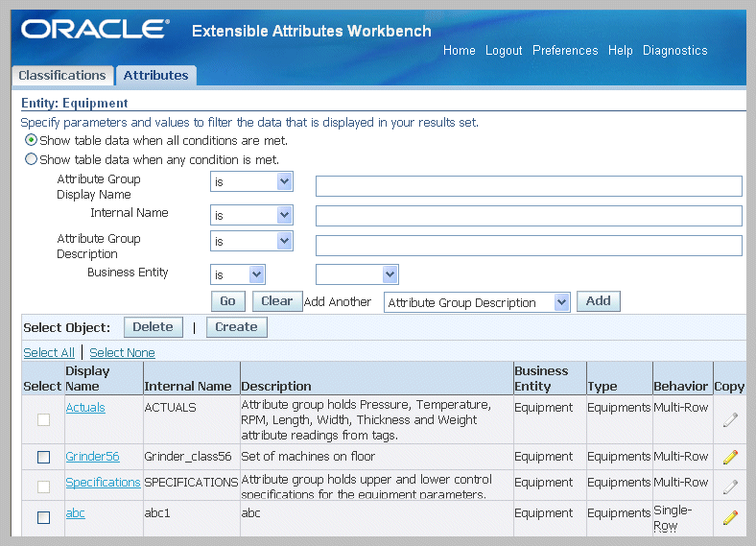Click the copy pencil icon for abc row
This screenshot has width=756, height=546.
[730, 517]
